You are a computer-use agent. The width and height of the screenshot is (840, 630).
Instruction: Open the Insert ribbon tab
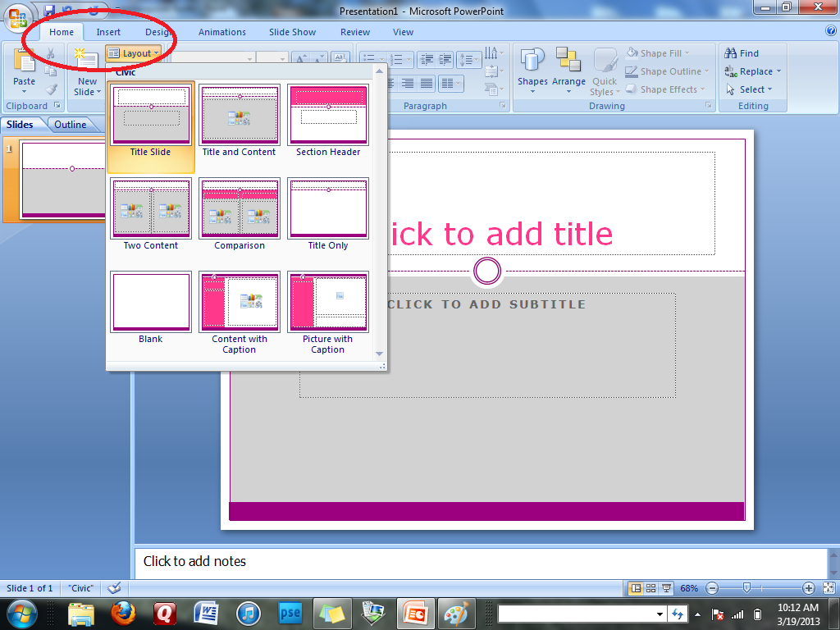tap(108, 32)
